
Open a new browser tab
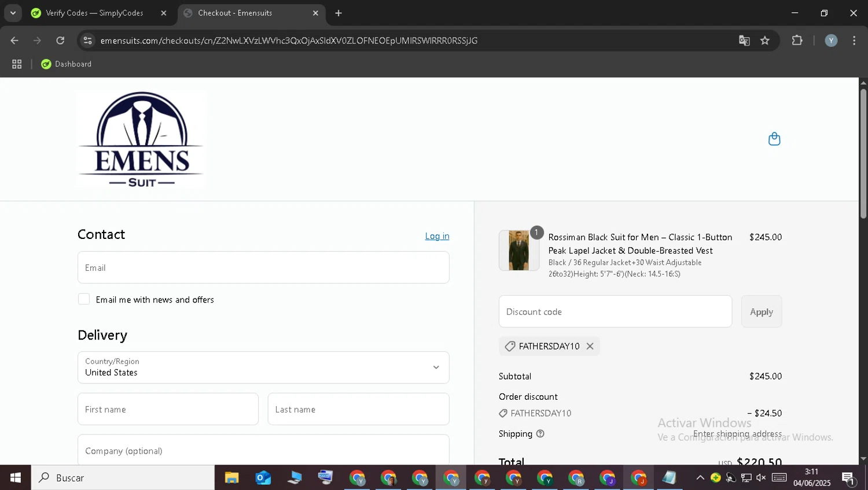tap(339, 13)
